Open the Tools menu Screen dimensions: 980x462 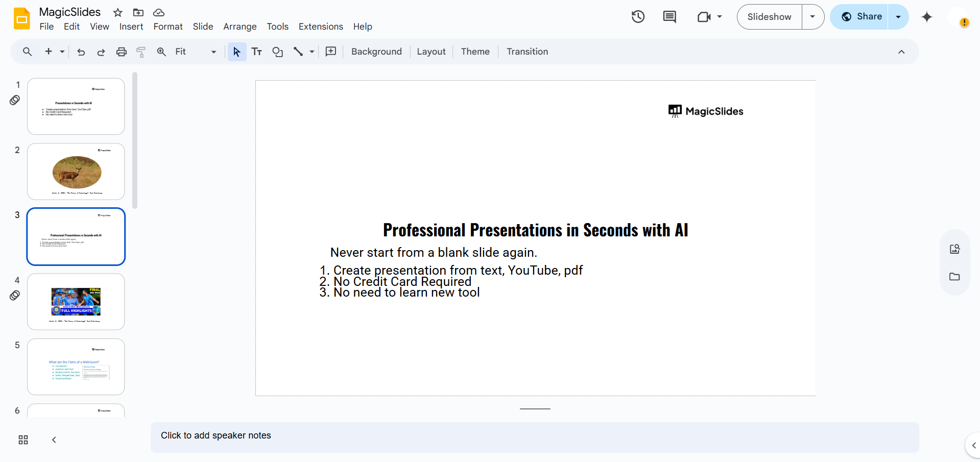coord(278,27)
